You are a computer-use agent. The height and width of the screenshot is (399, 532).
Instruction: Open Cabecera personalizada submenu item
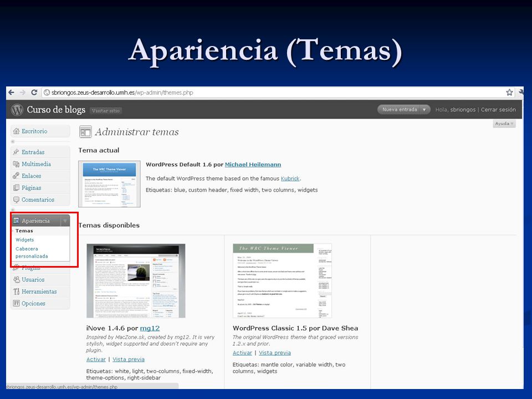coord(32,253)
